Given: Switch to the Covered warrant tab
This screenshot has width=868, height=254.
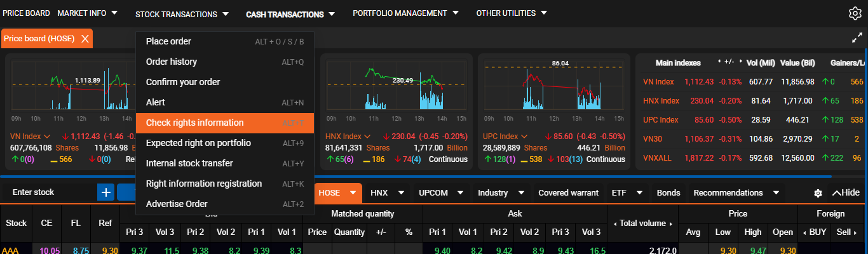Looking at the screenshot, I should 568,193.
